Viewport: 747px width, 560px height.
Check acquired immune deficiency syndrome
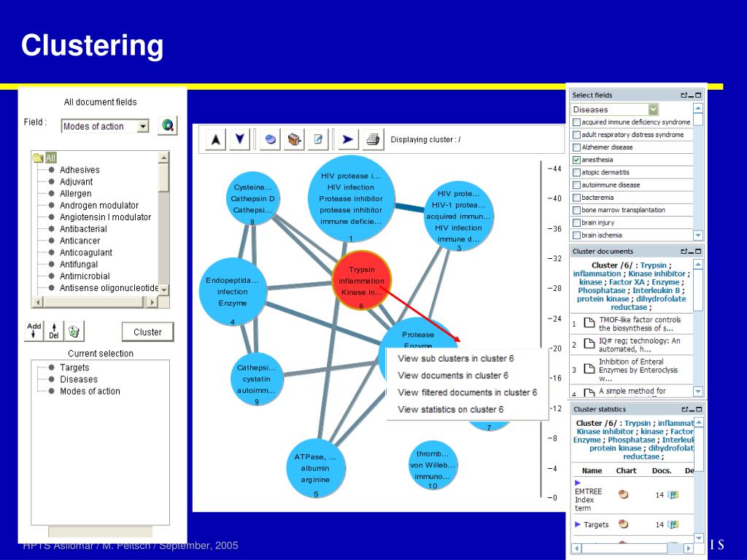click(x=576, y=122)
